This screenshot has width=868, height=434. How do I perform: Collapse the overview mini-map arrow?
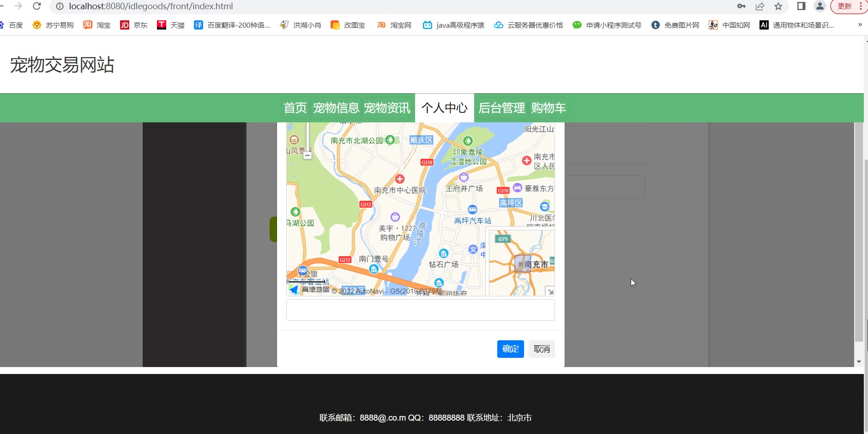[x=550, y=291]
